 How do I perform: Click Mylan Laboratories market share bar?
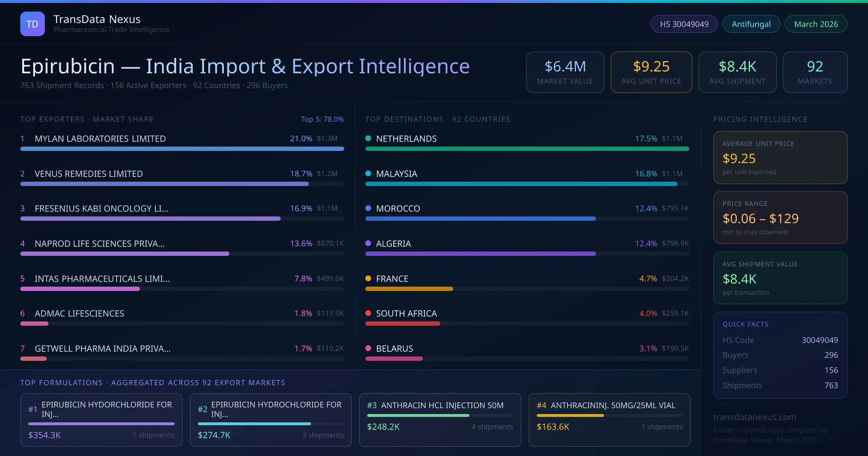pos(182,149)
